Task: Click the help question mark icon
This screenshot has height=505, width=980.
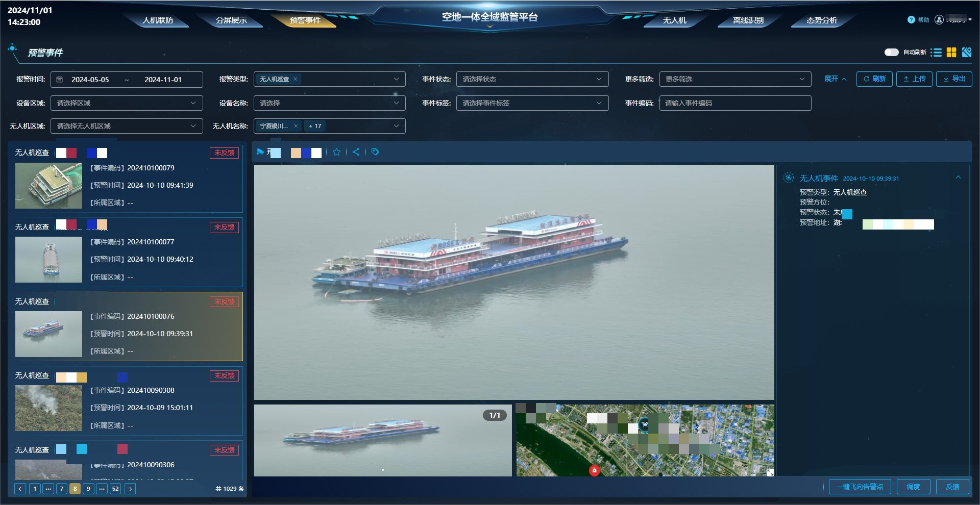Action: (x=911, y=20)
